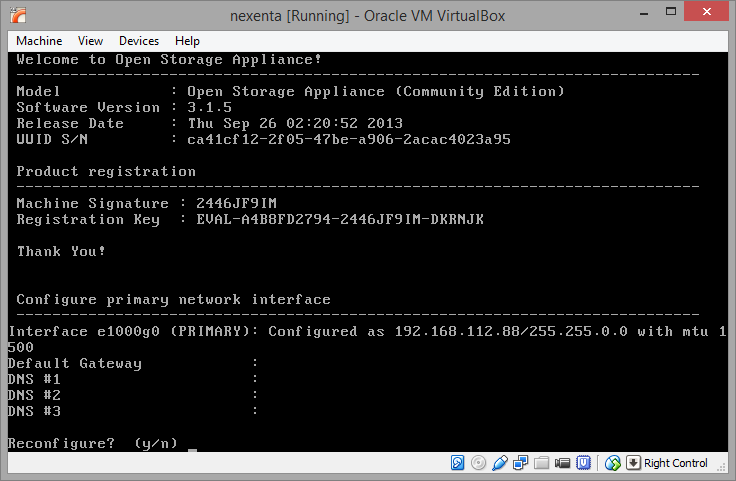
Task: Click 'Open Storage Appliance (Community Edition)' model text
Action: [x=376, y=91]
